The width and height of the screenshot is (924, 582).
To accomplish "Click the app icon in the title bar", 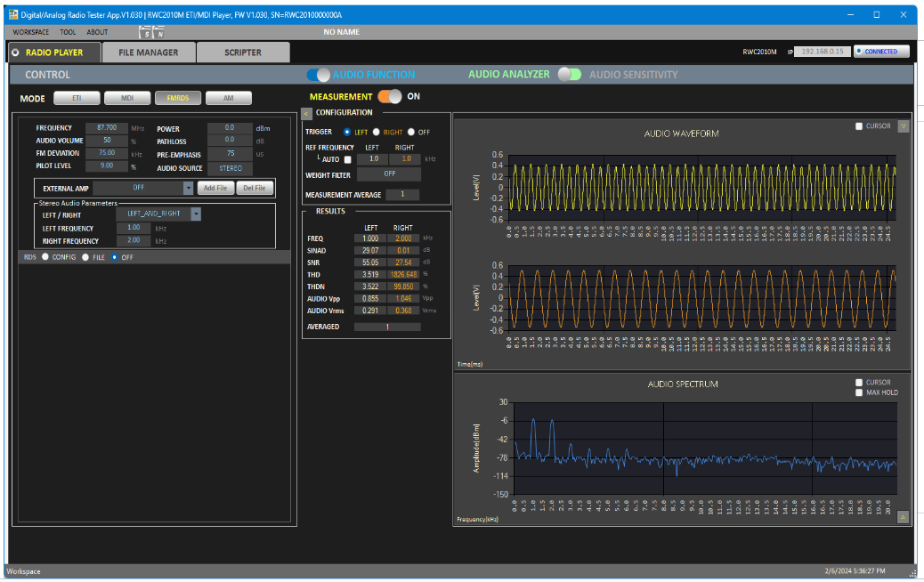I will pyautogui.click(x=12, y=14).
